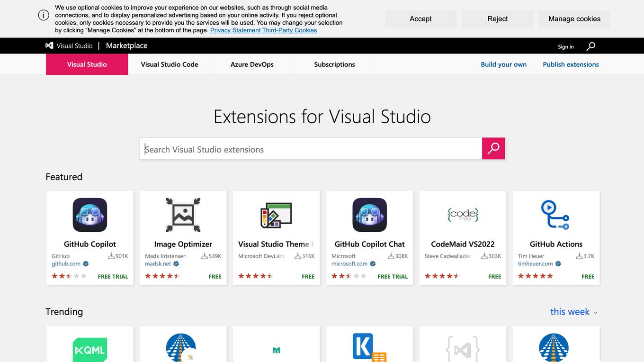Image resolution: width=644 pixels, height=362 pixels.
Task: Open GitHub Copilot extension icon
Action: [90, 215]
